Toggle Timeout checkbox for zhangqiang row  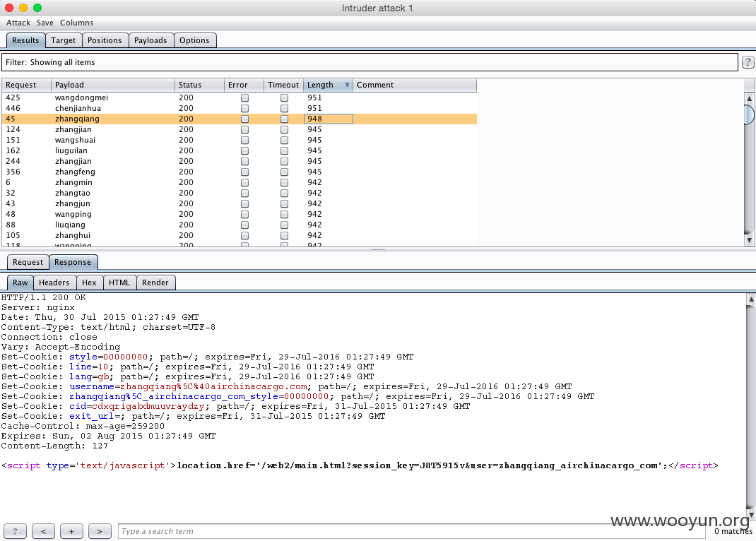click(285, 119)
